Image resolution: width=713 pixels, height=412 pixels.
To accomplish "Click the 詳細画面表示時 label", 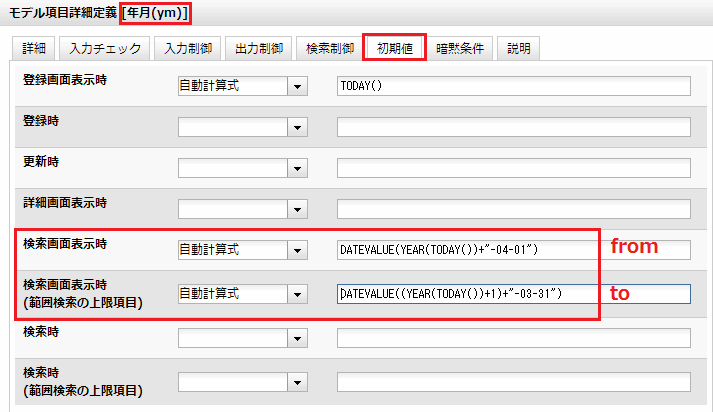I will click(x=65, y=203).
